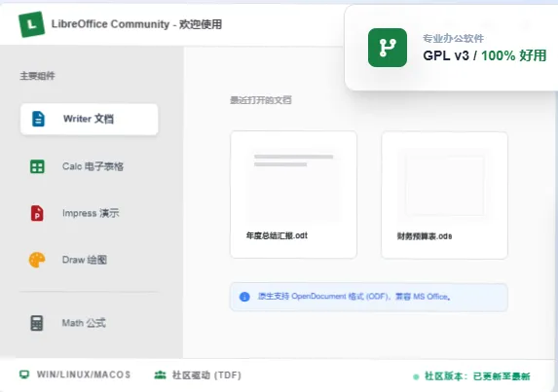Click WIN/LINUX/MACOS status bar text
This screenshot has height=392, width=558.
click(84, 374)
